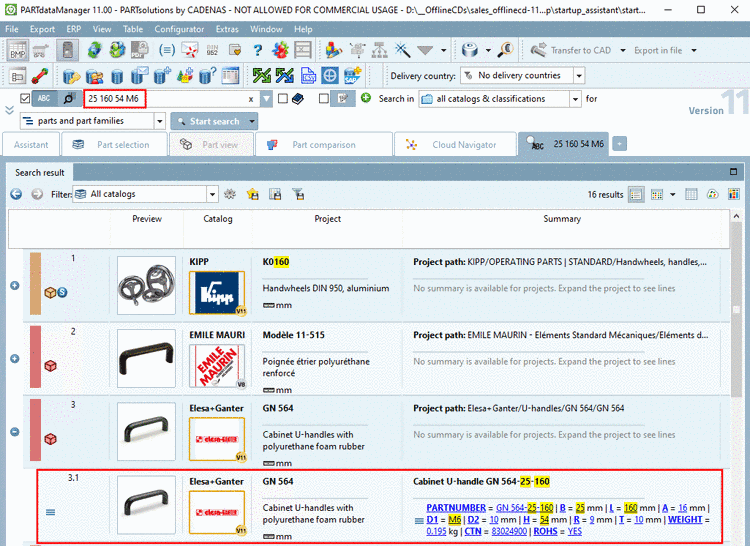750x546 pixels.
Task: Open the Export in file dropdown arrow
Action: [x=694, y=50]
